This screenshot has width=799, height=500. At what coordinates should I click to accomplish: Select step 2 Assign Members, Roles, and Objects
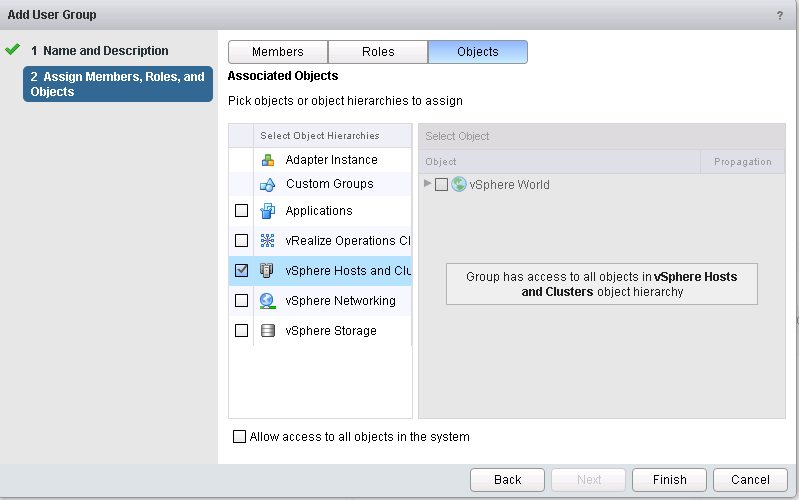click(118, 84)
